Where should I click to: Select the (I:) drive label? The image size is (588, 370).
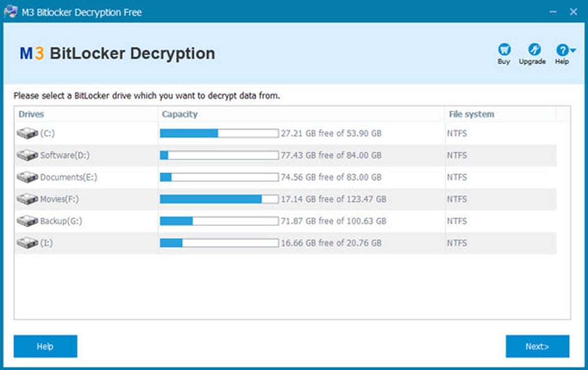point(47,243)
